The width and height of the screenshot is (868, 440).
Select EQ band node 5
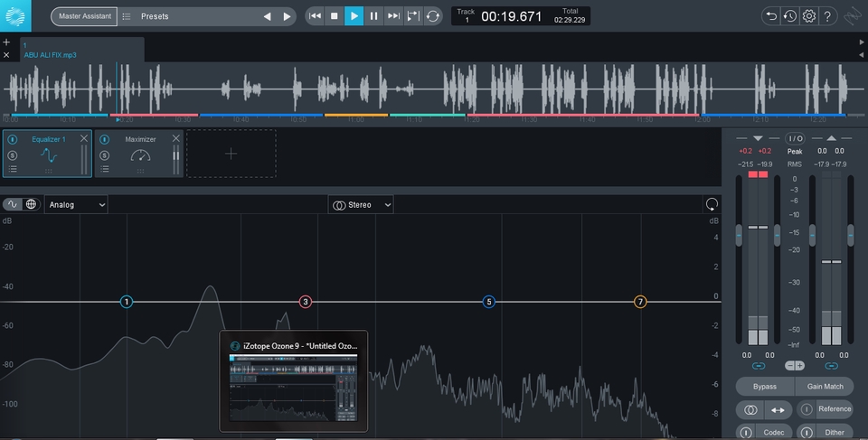tap(488, 302)
